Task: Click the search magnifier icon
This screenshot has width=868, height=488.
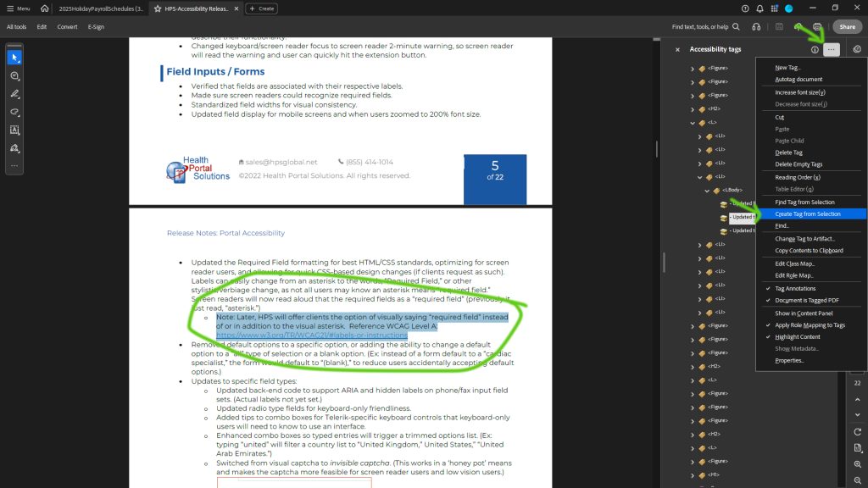Action: tap(737, 26)
